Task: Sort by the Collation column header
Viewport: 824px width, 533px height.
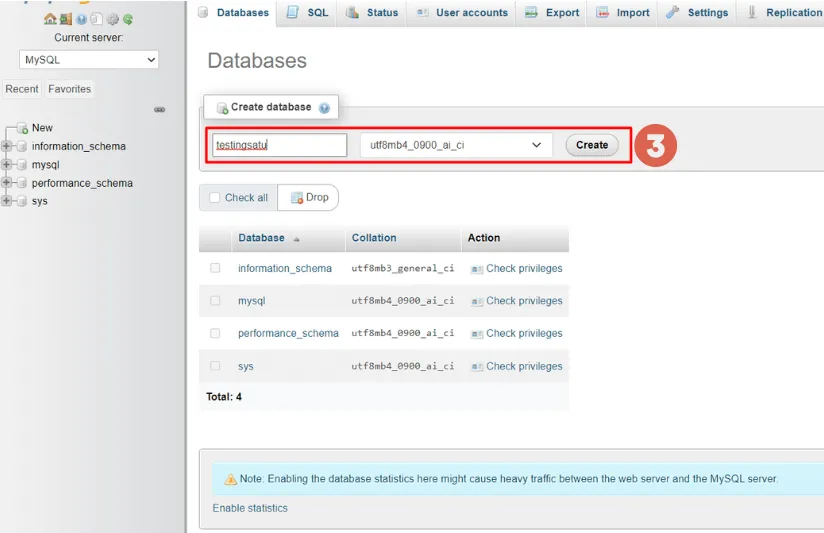Action: 374,238
